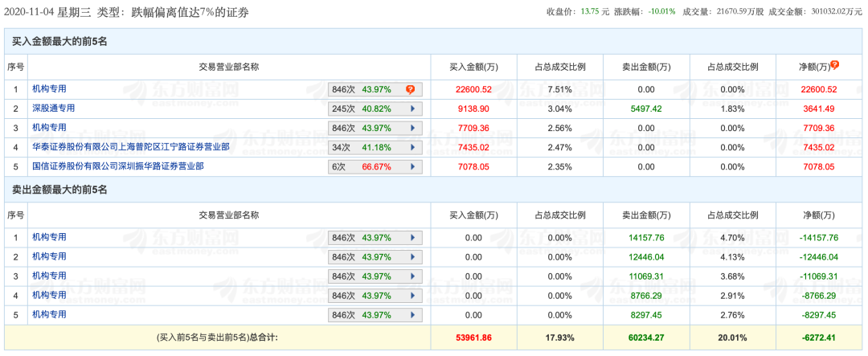This screenshot has width=868, height=356.
Task: Open the 华泰证券上海普陀区江宁路证券营业部 link
Action: click(130, 146)
